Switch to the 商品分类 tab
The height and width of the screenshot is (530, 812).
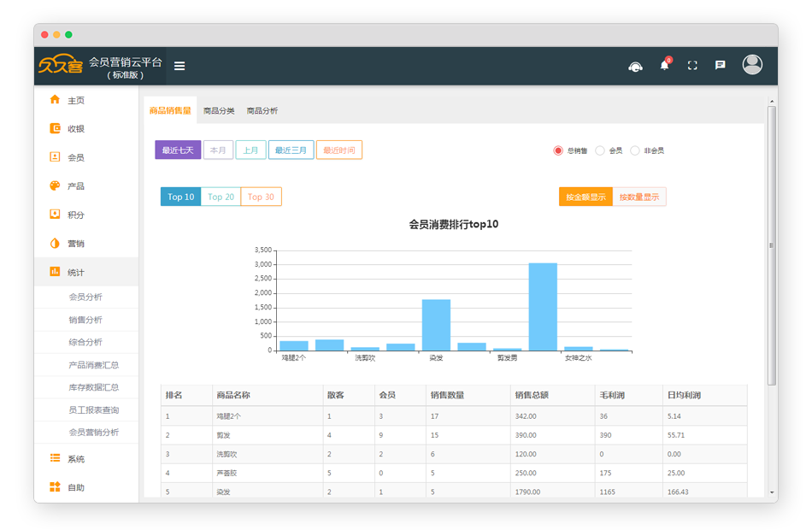tap(218, 111)
